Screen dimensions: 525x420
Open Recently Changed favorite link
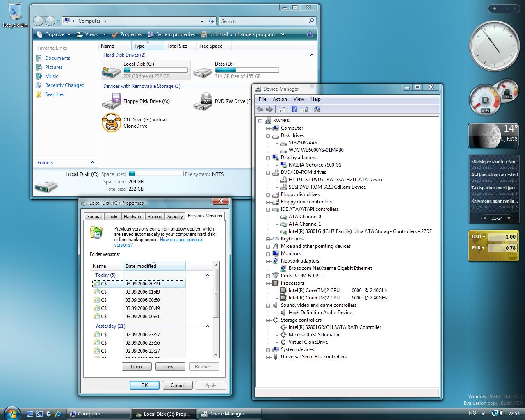click(x=64, y=85)
